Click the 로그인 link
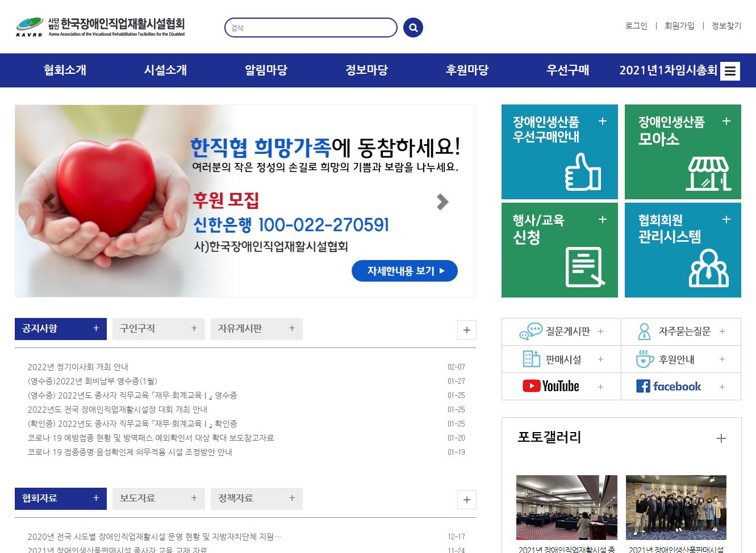 click(636, 26)
